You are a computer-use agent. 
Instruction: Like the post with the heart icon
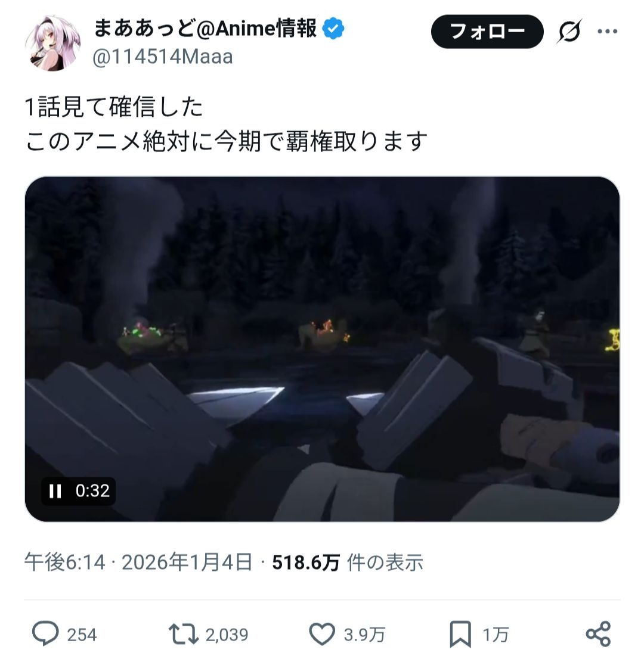(321, 634)
